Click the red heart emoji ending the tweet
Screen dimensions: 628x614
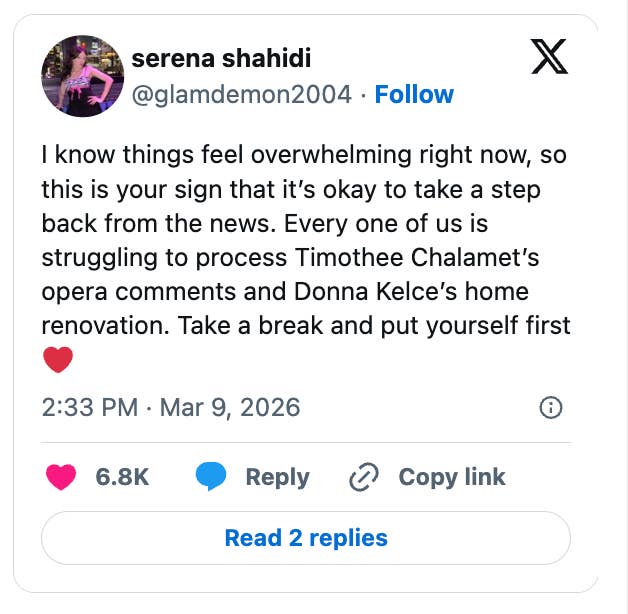(58, 359)
